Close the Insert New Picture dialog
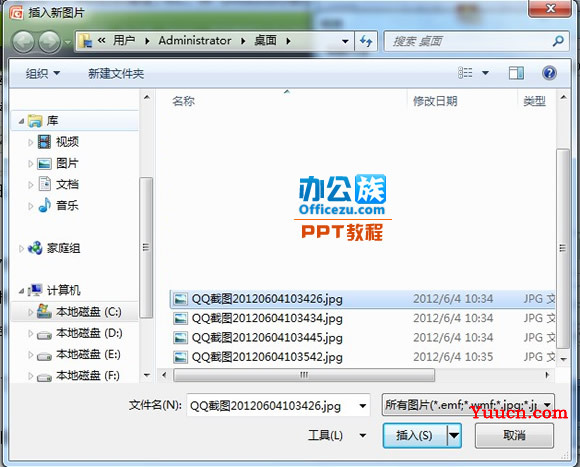580x467 pixels. [550, 8]
